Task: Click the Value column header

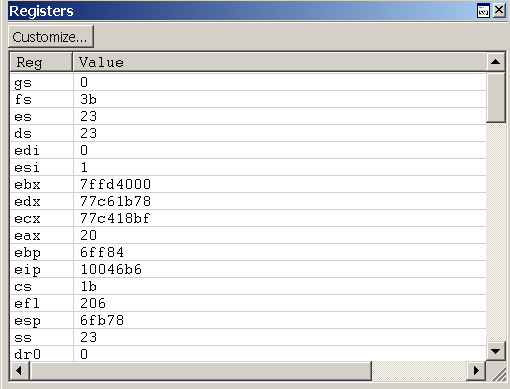Action: 280,62
